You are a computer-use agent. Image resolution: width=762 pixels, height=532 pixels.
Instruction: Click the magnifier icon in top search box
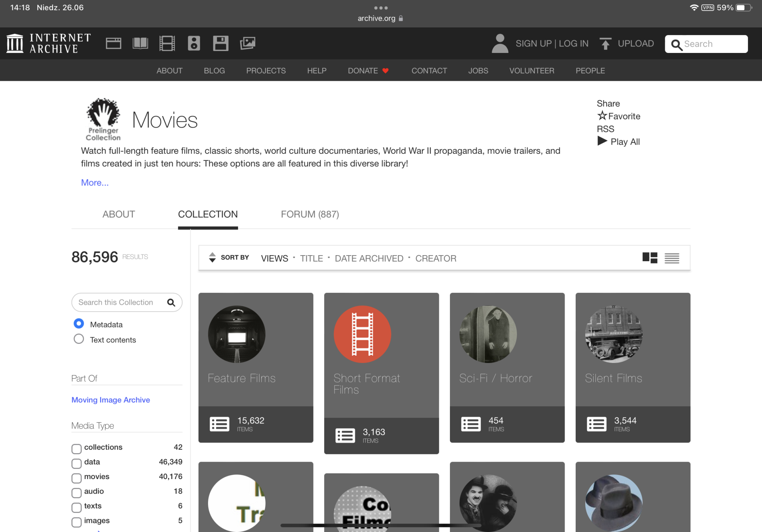pyautogui.click(x=676, y=45)
